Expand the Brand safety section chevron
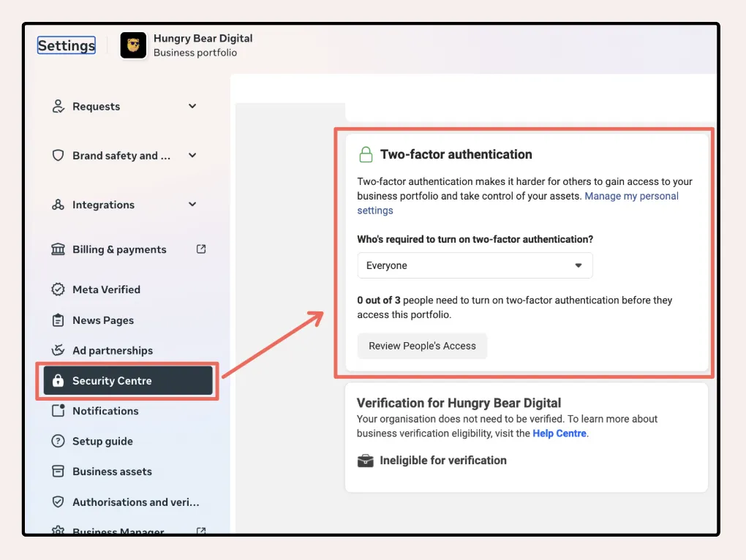 192,155
